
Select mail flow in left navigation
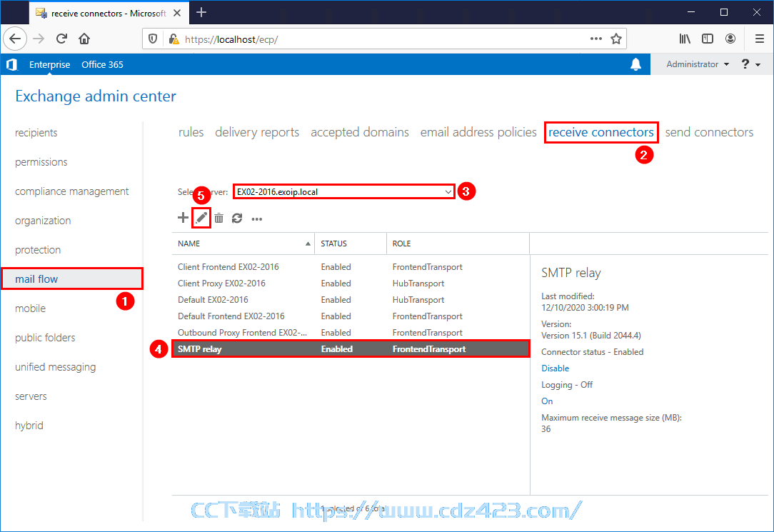(72, 278)
